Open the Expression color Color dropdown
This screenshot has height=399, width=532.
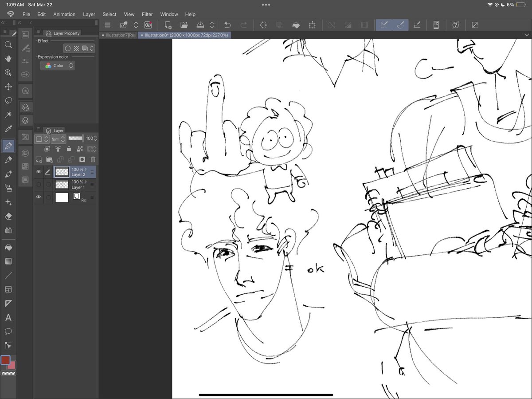click(x=57, y=66)
